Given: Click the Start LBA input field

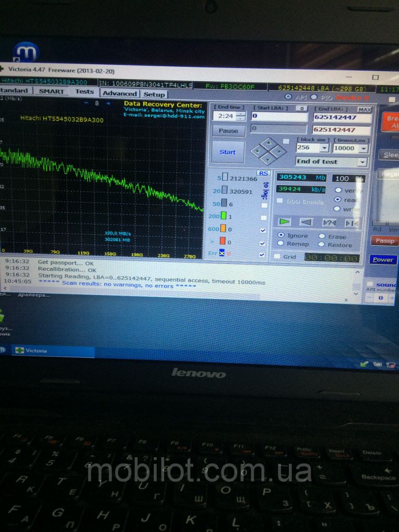Looking at the screenshot, I should click(279, 116).
